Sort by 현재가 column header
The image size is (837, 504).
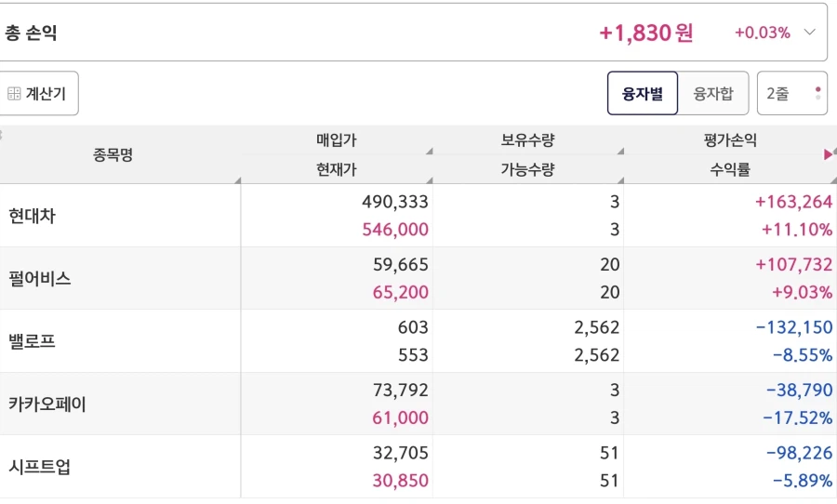337,169
